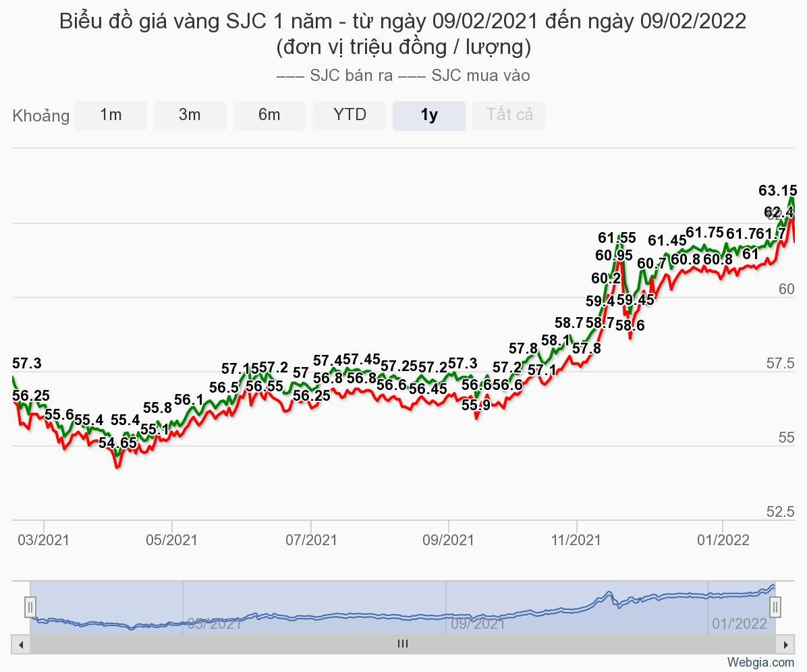The image size is (807, 672).
Task: Open the Webgia.com credit link
Action: [760, 663]
